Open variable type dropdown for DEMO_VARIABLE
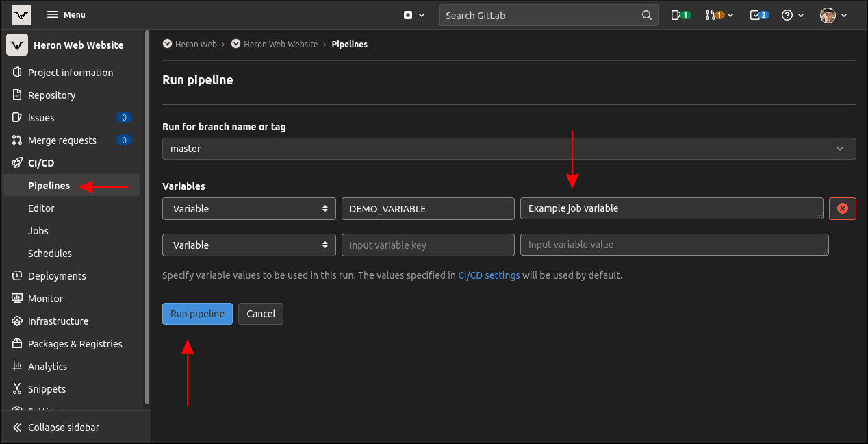The height and width of the screenshot is (444, 868). point(249,209)
